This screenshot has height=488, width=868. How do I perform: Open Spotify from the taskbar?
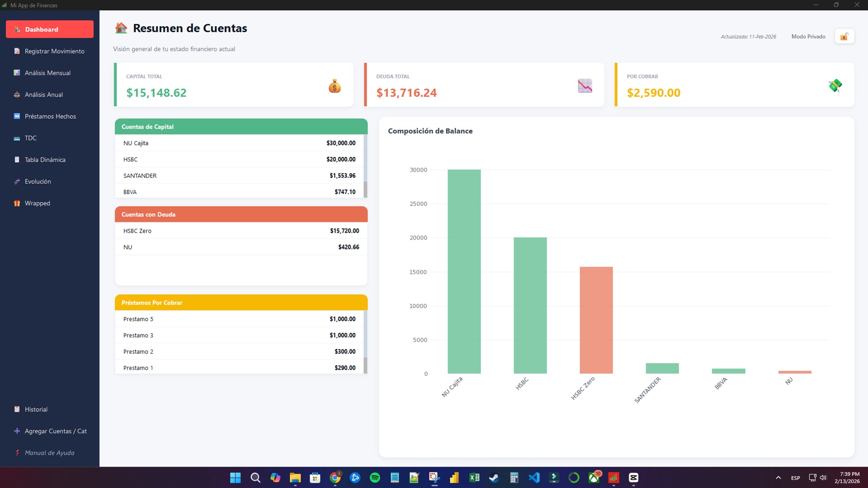[x=375, y=478]
